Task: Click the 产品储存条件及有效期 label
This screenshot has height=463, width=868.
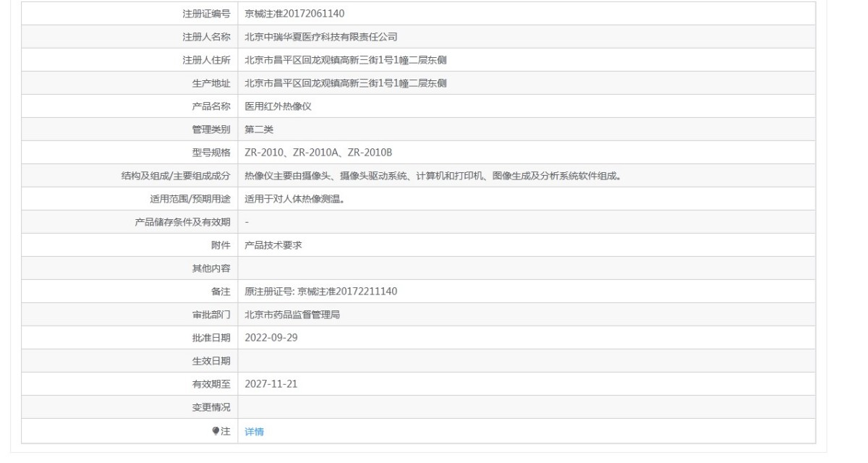Action: click(183, 222)
